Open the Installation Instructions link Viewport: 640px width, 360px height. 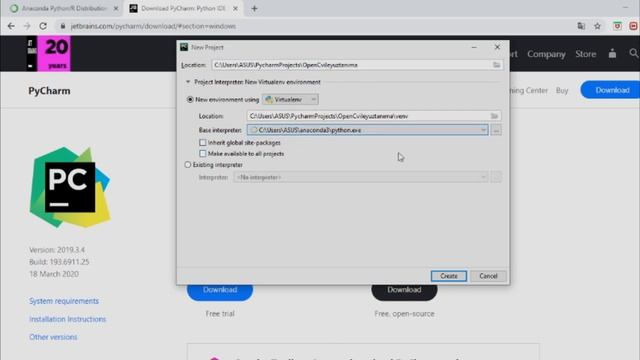[x=67, y=319]
